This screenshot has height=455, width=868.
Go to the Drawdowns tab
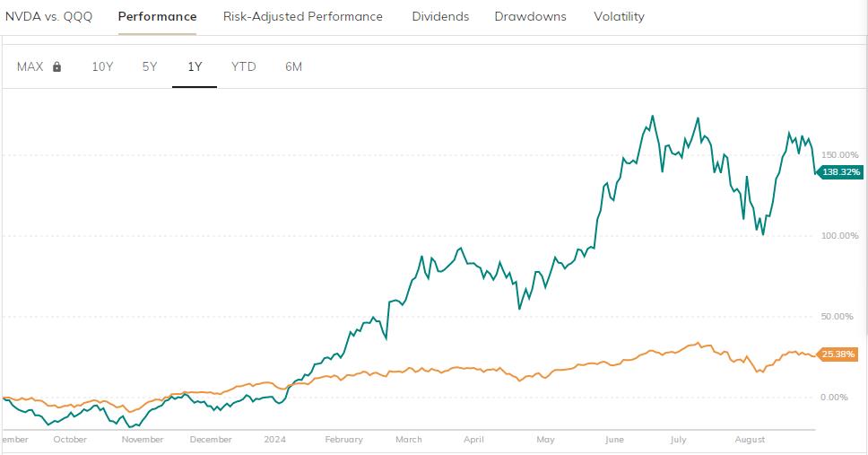tap(530, 16)
